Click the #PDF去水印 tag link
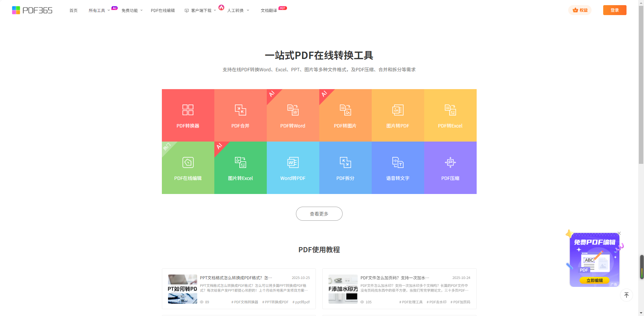The image size is (644, 316). [436, 302]
